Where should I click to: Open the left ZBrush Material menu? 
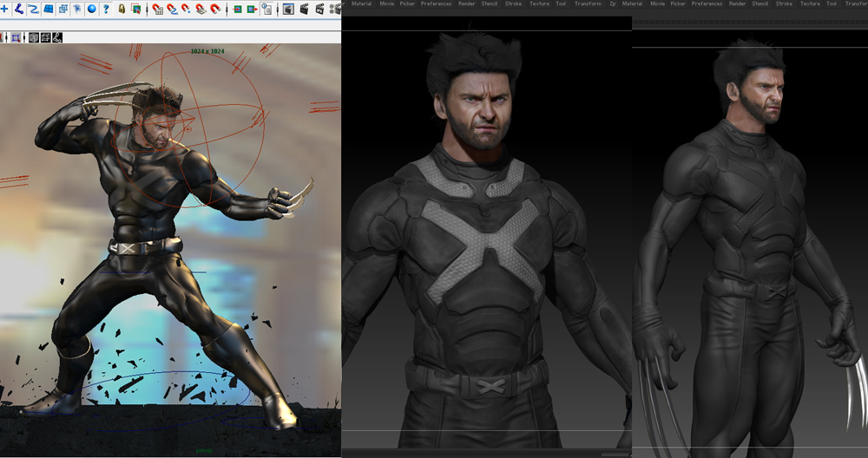[361, 3]
